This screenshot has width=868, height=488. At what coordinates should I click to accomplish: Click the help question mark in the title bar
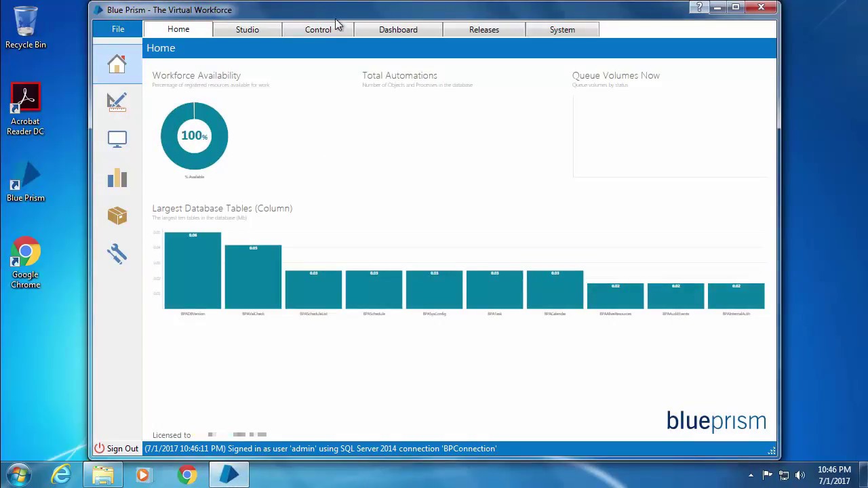[x=699, y=7]
